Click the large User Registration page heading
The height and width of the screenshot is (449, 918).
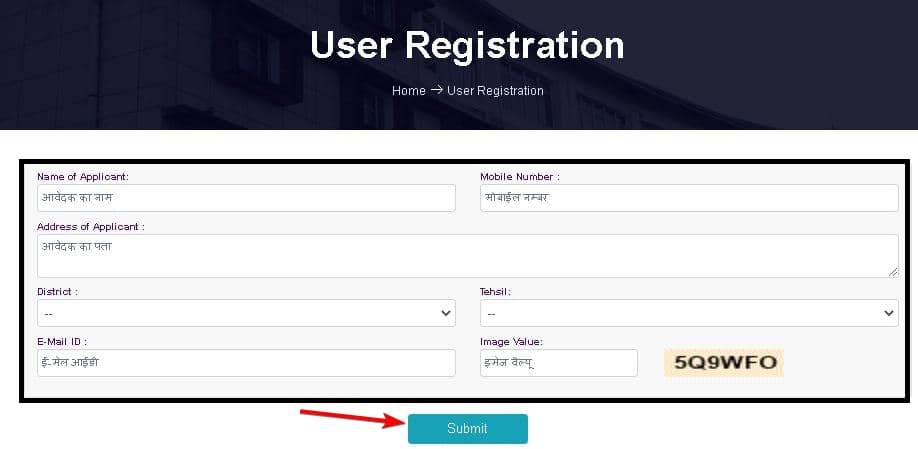tap(467, 45)
